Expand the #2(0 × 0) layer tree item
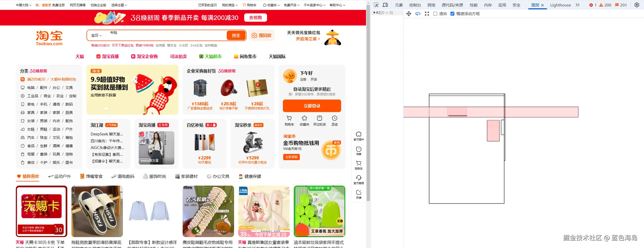Viewport: 644px width, 248px height. coord(374,12)
